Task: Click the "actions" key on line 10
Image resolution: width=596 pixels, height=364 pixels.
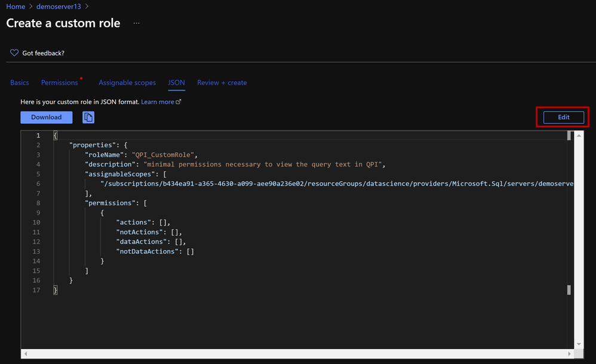Action: (x=133, y=222)
